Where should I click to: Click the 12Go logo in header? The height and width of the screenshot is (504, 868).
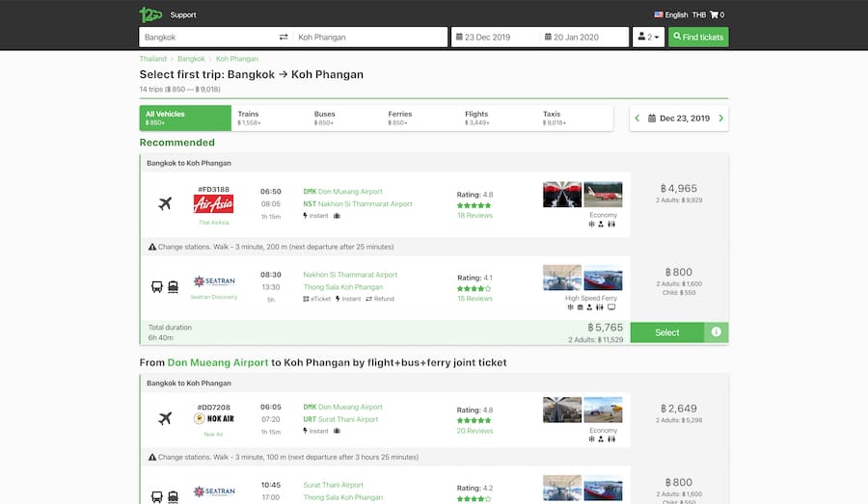click(151, 14)
